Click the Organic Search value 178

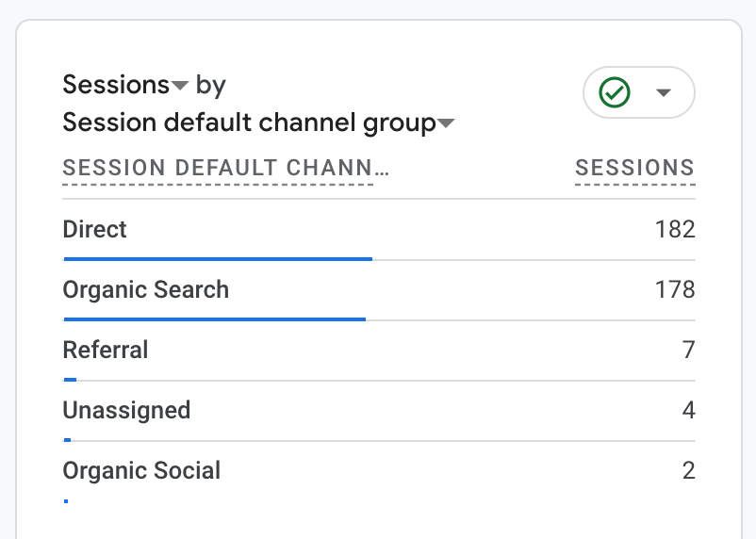point(675,289)
